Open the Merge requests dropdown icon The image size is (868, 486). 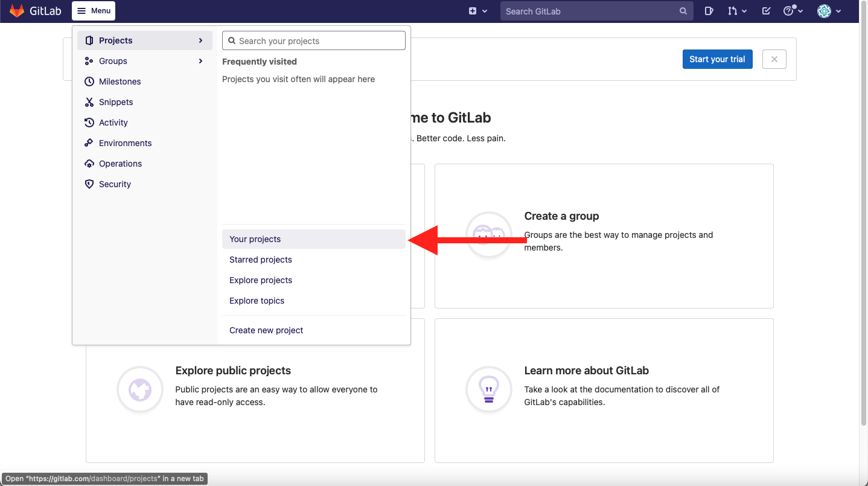pos(737,11)
